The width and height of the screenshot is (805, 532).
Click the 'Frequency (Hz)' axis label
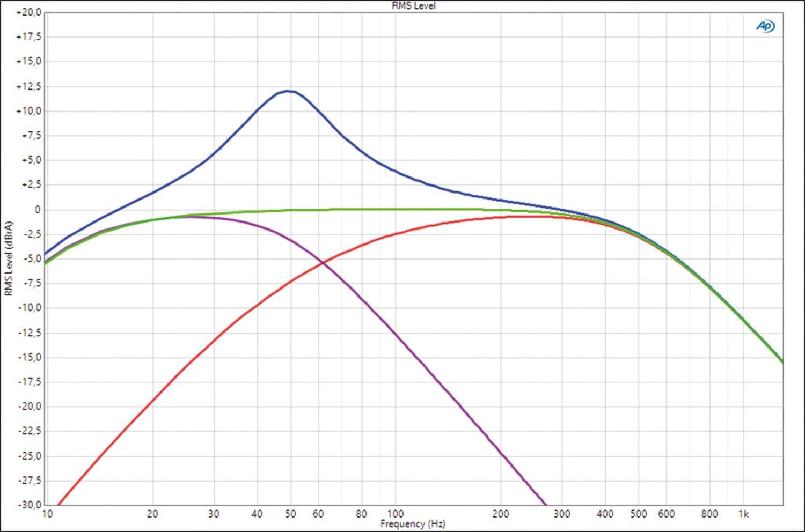pos(413,523)
